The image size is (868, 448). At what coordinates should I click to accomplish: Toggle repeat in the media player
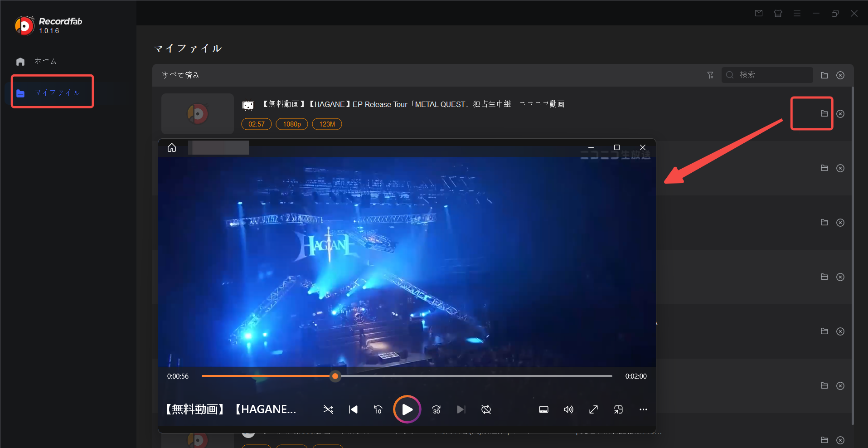pyautogui.click(x=486, y=410)
